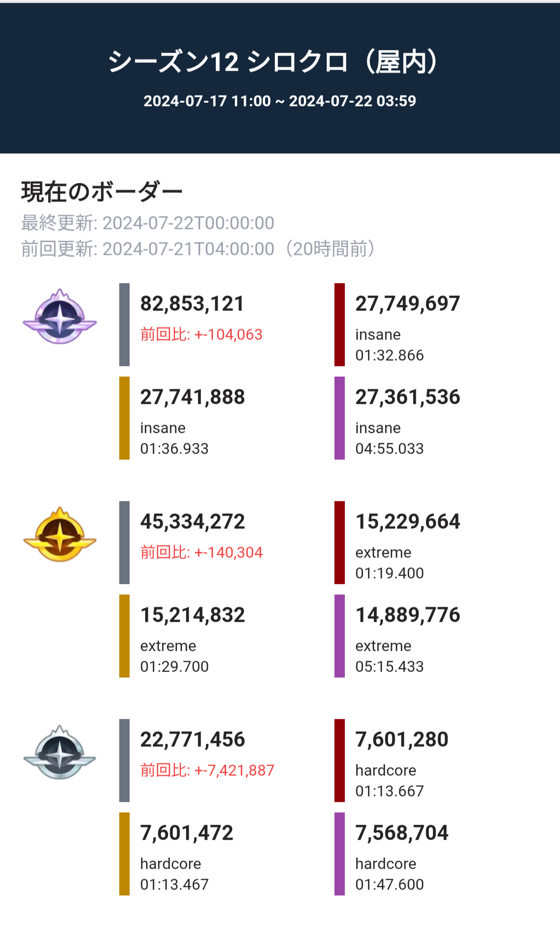Click the date range 2024-07-17 to 2024-07-22
The image size is (560, 948).
tap(280, 101)
